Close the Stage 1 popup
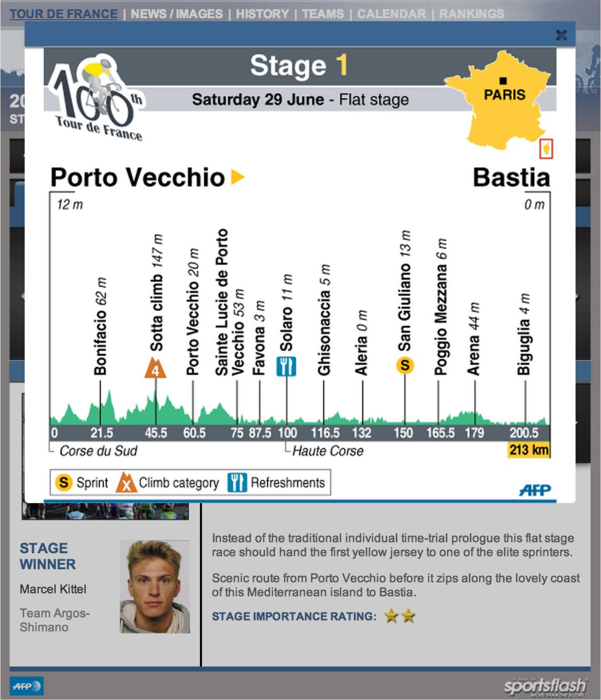601x700 pixels. [561, 35]
